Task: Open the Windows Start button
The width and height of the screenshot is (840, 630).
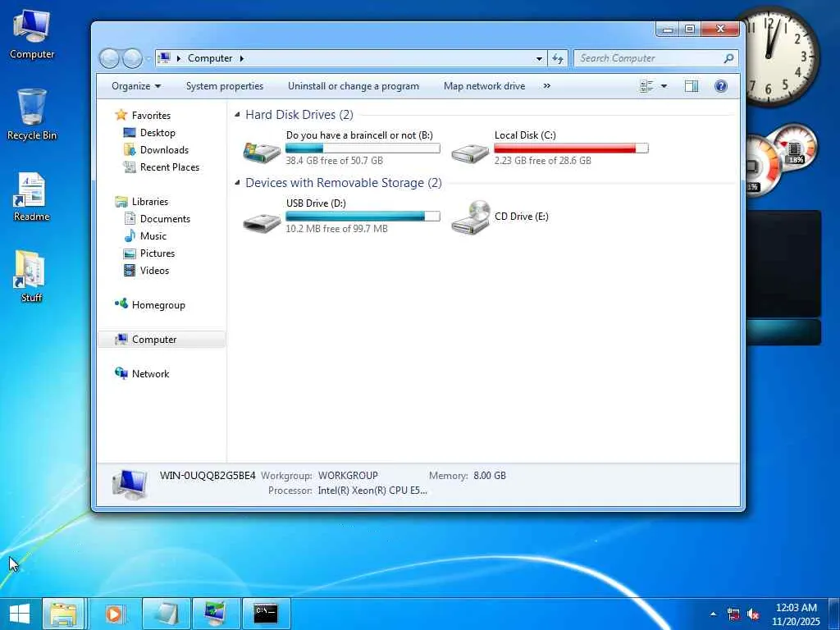Action: tap(20, 614)
